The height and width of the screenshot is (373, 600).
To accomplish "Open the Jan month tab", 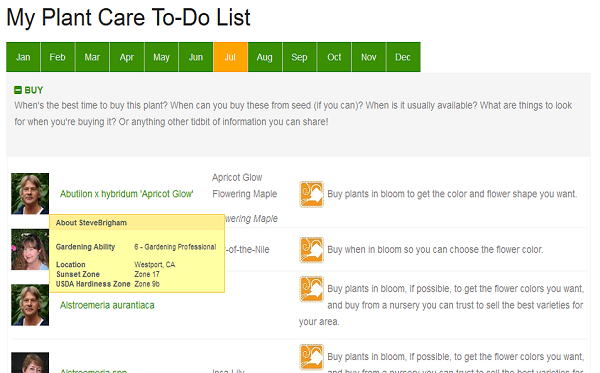I will 23,57.
